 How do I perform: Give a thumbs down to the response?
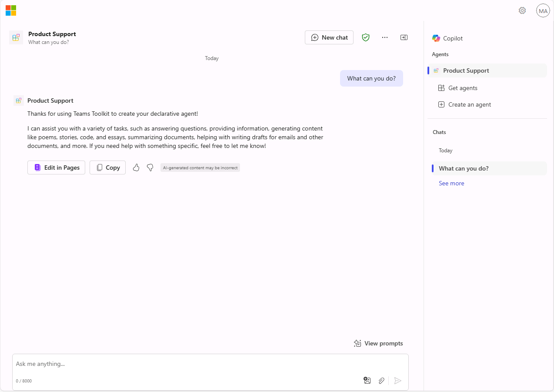click(150, 167)
